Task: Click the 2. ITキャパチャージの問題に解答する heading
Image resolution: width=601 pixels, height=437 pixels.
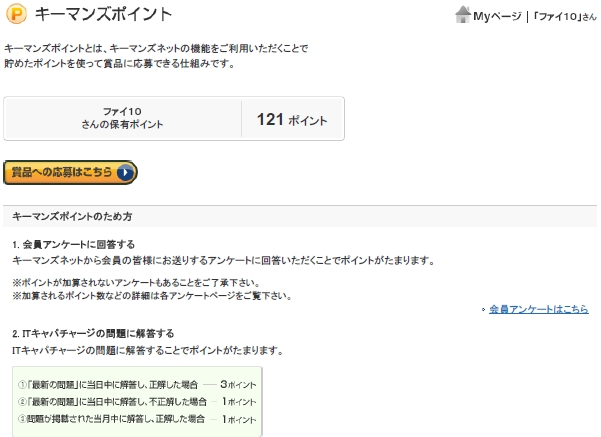Action: (x=94, y=333)
